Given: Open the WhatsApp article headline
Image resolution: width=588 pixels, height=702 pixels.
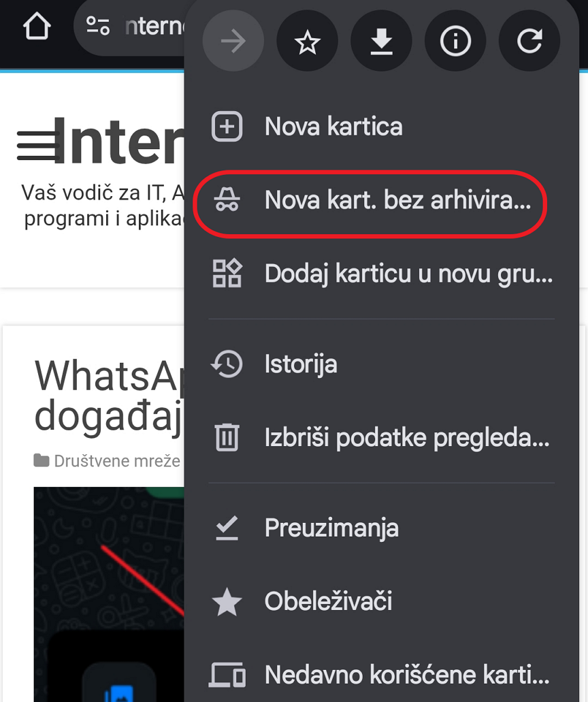Looking at the screenshot, I should click(109, 396).
